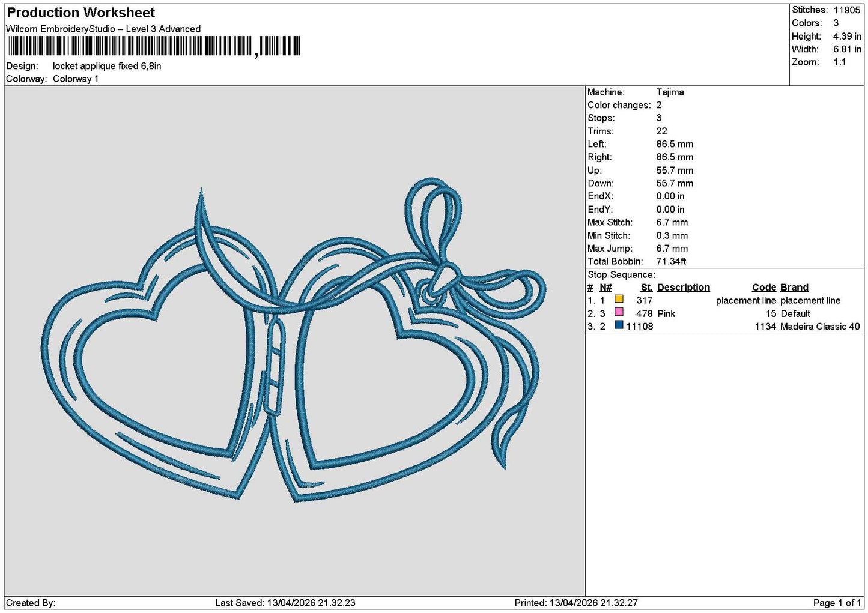Click the 'Brand' column header
This screenshot has width=868, height=613.
795,288
